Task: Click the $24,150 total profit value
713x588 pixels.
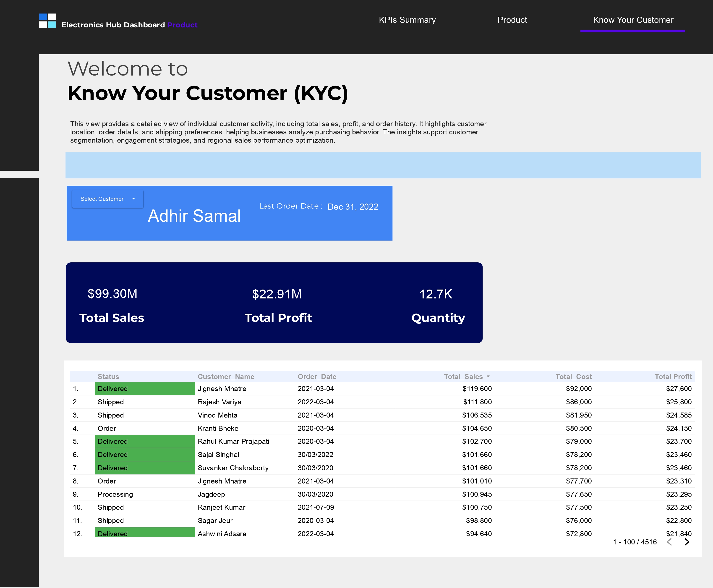Action: 679,429
